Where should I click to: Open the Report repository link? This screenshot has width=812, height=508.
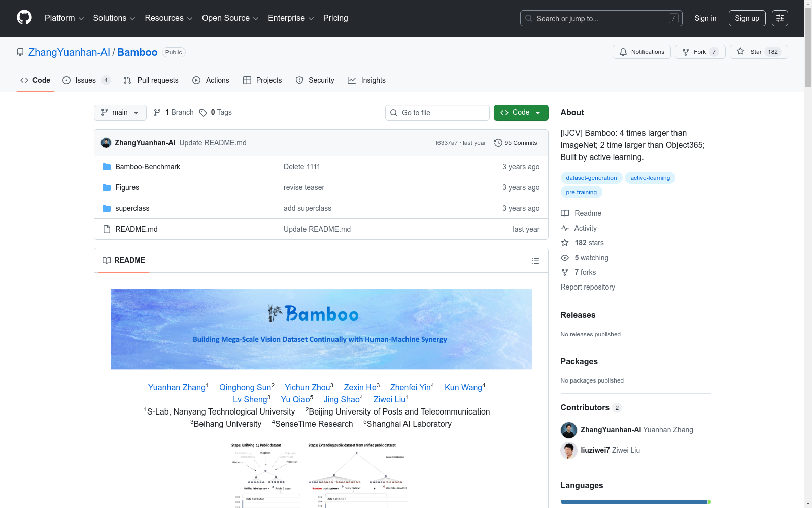[x=588, y=287]
